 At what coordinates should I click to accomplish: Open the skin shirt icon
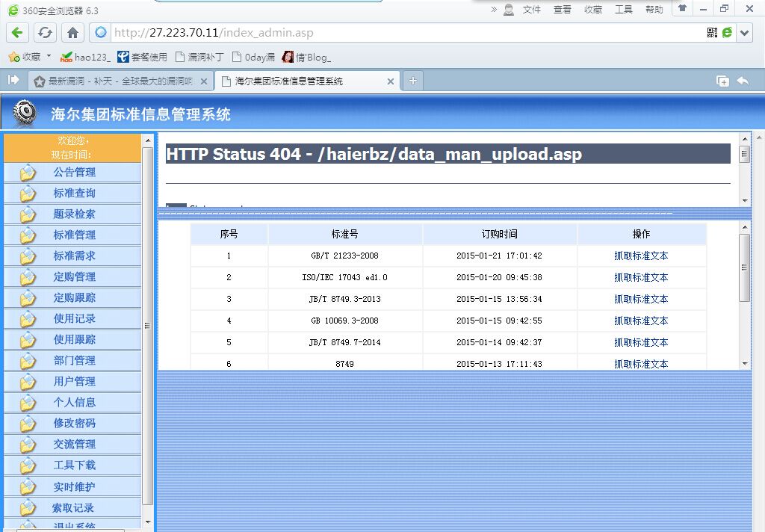pos(683,8)
